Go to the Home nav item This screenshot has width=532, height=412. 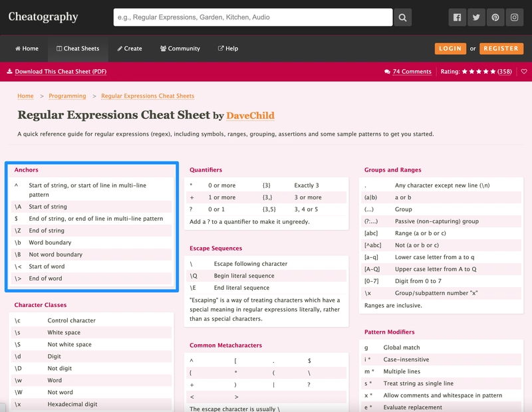(27, 49)
